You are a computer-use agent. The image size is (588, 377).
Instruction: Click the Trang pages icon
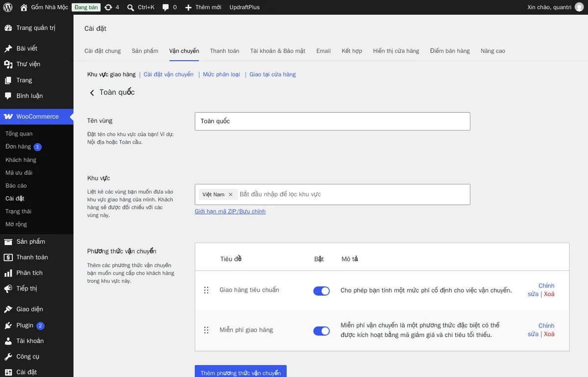8,80
